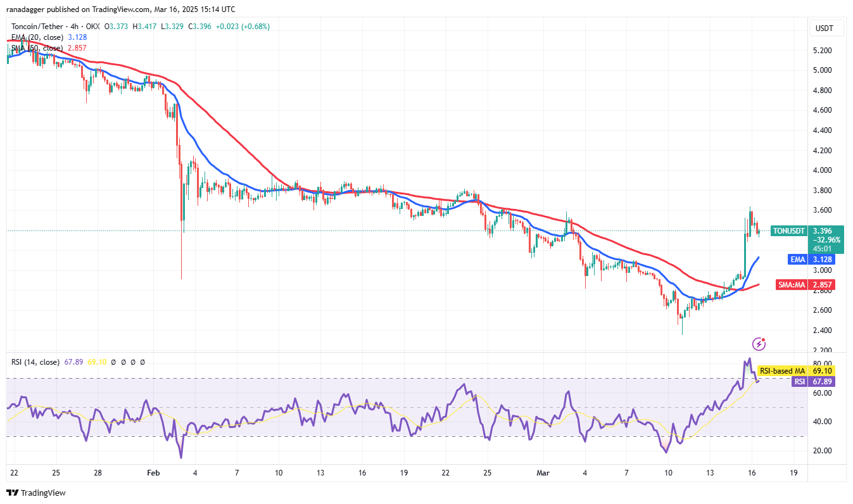
Task: Click the yellow RSI-based MA label
Action: [x=782, y=370]
